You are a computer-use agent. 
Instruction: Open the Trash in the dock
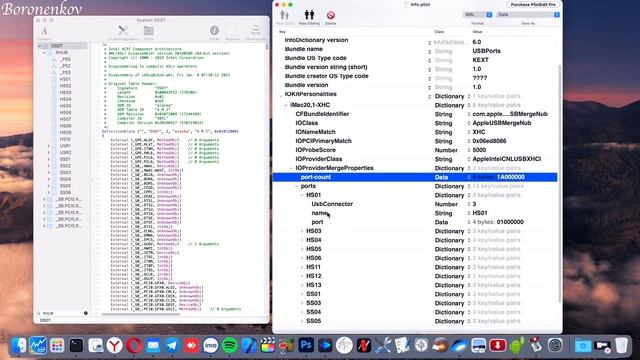pyautogui.click(x=621, y=345)
